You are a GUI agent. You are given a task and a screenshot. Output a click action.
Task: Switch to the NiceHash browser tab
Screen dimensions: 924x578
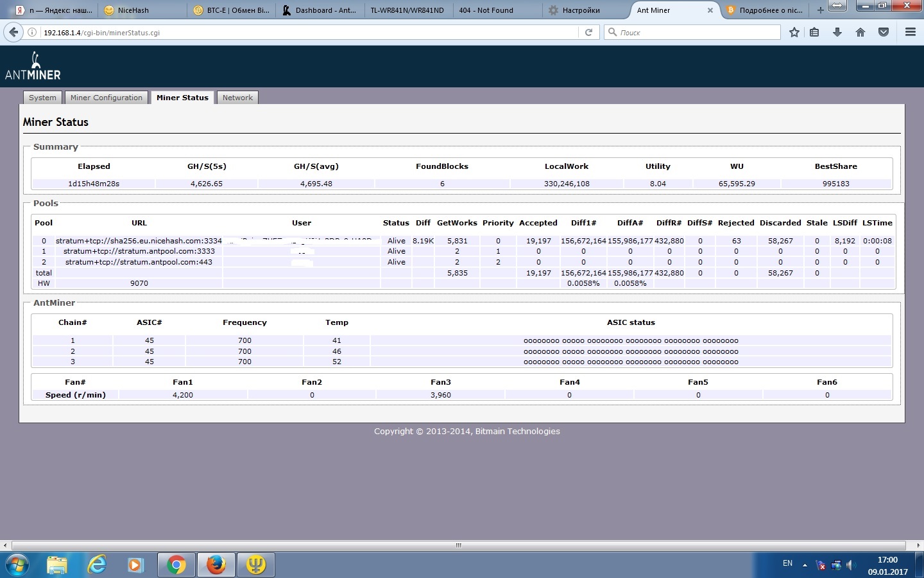coord(141,10)
